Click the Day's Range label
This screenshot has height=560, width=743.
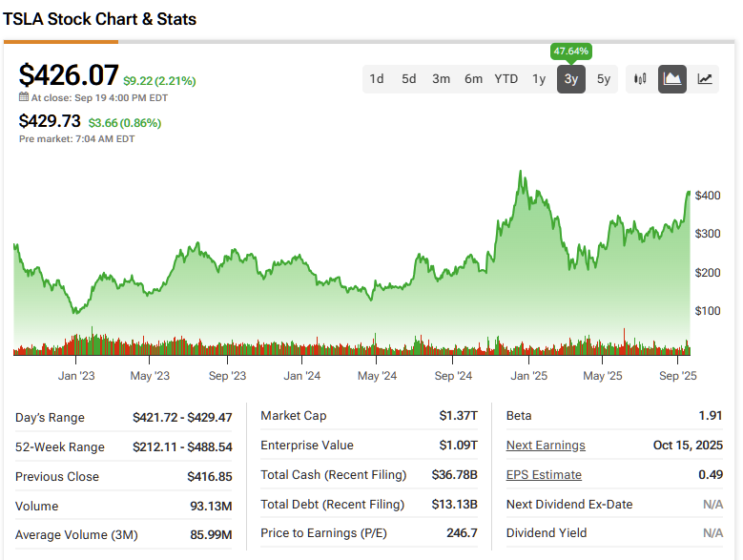point(50,418)
